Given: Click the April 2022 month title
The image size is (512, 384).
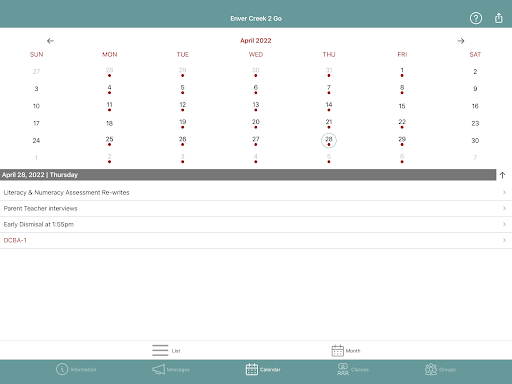Looking at the screenshot, I should tap(256, 41).
